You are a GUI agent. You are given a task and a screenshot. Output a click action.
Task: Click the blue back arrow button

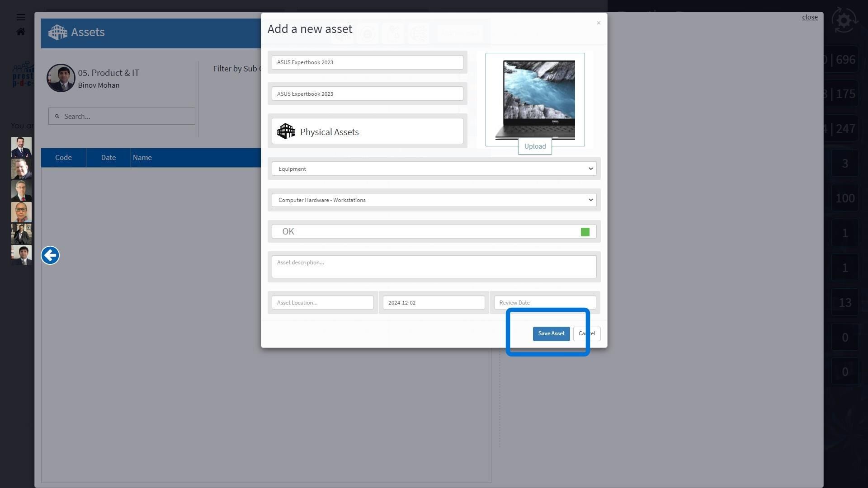tap(50, 255)
